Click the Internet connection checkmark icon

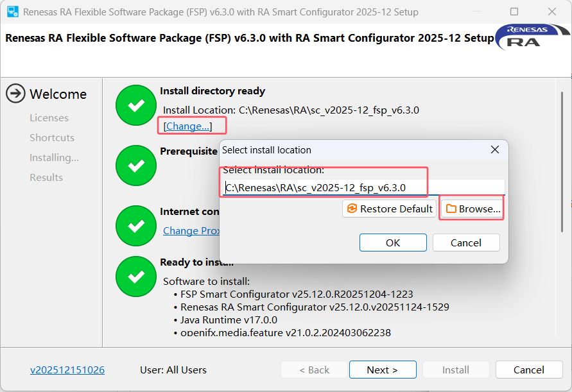[x=136, y=226]
